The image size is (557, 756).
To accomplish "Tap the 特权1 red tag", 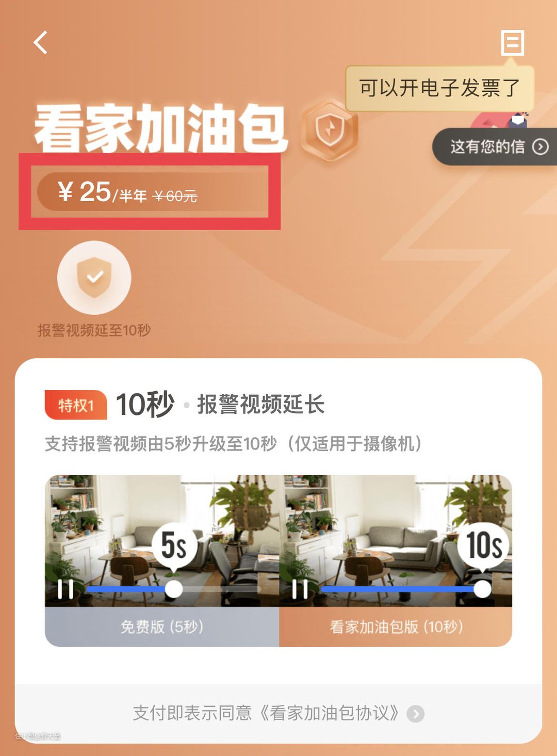I will point(76,405).
